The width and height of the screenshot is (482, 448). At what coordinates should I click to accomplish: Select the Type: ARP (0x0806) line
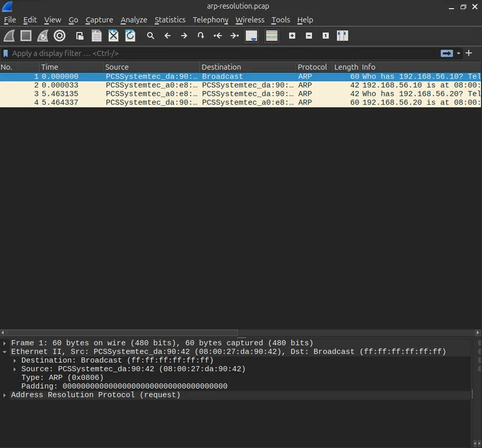point(63,378)
